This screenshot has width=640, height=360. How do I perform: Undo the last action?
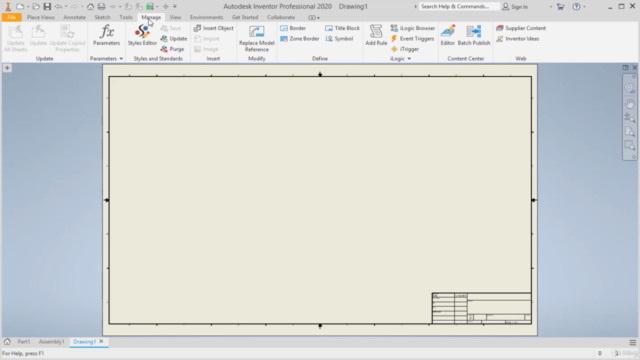click(x=58, y=7)
